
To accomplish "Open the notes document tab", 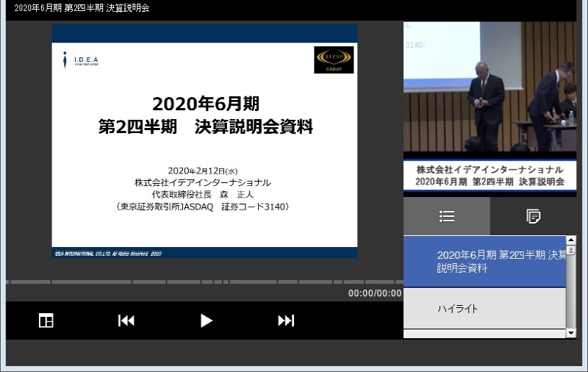I will pyautogui.click(x=534, y=216).
